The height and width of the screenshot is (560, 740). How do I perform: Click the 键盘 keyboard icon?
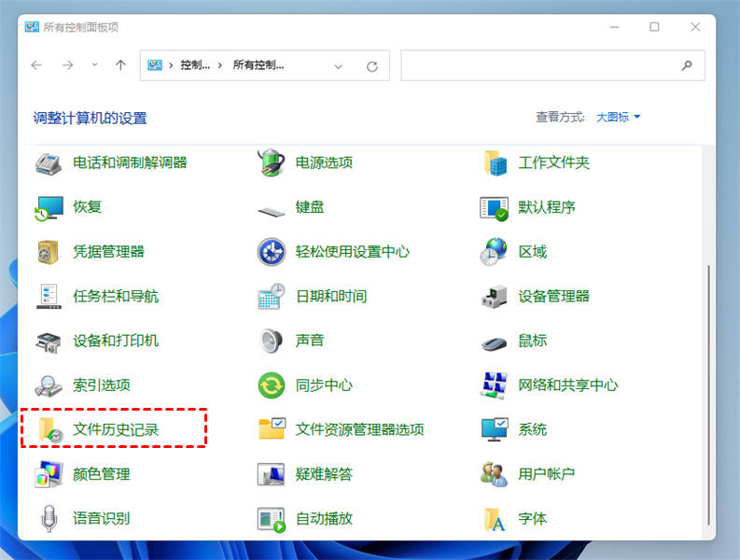coord(272,211)
